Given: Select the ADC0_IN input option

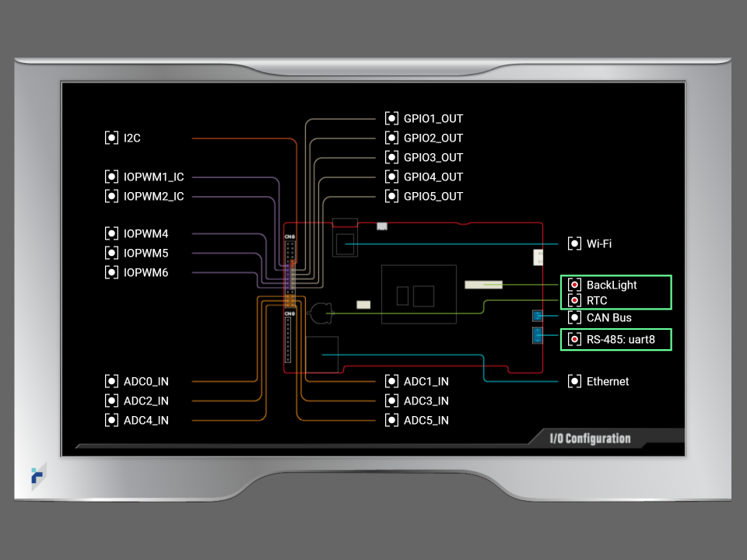Looking at the screenshot, I should pos(111,382).
